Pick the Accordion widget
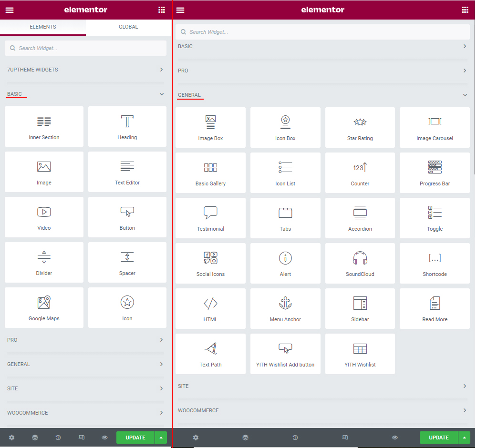 point(360,218)
